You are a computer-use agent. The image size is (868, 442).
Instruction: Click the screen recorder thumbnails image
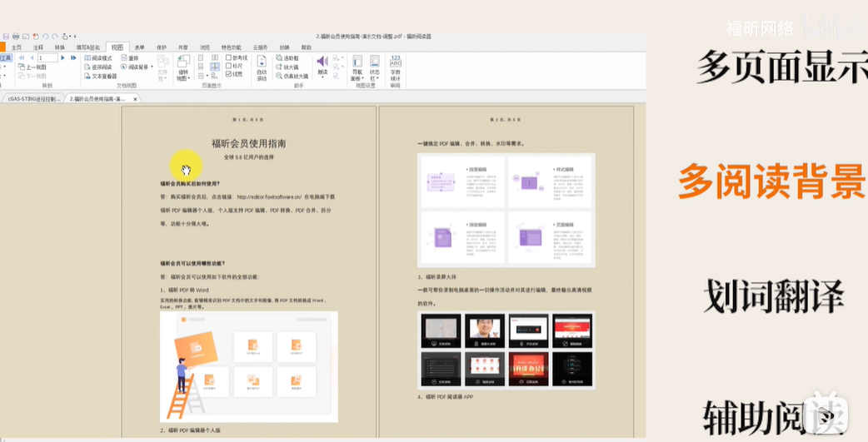pos(506,350)
